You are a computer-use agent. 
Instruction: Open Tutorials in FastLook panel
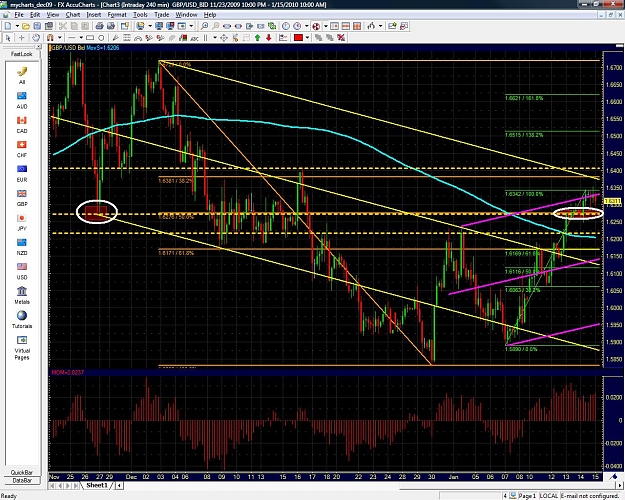[22, 319]
